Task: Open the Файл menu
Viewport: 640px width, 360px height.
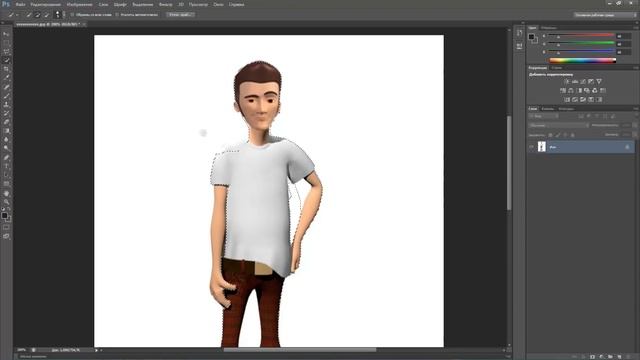Action: (20, 4)
